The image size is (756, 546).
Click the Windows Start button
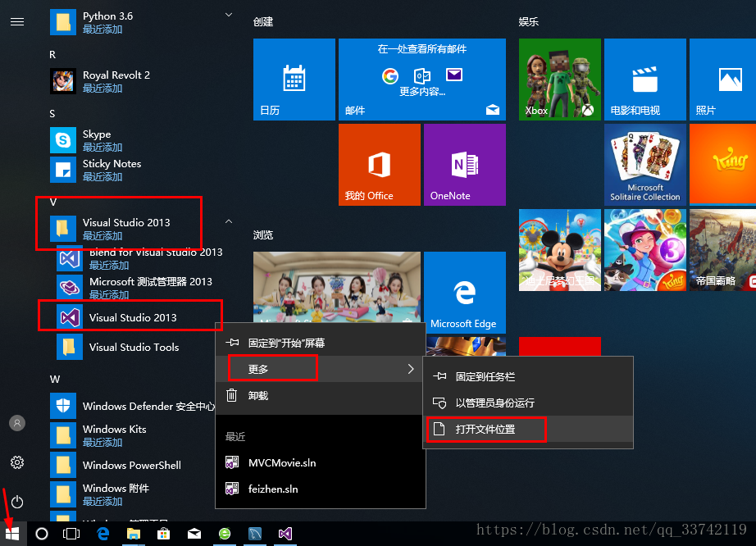coord(12,534)
